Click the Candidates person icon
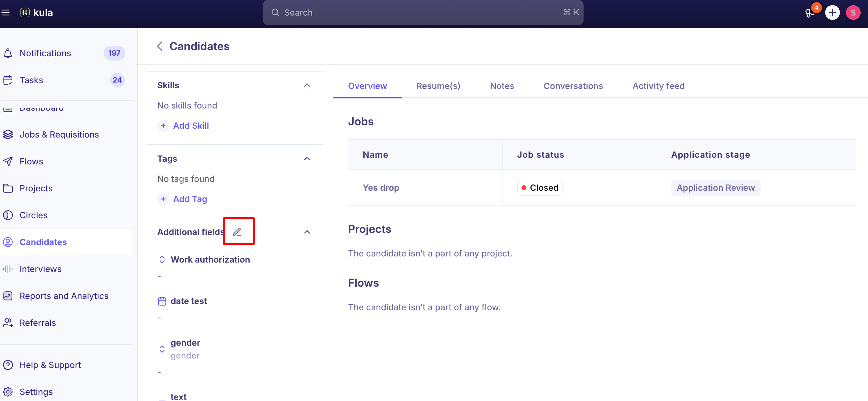868x401 pixels. coord(8,242)
